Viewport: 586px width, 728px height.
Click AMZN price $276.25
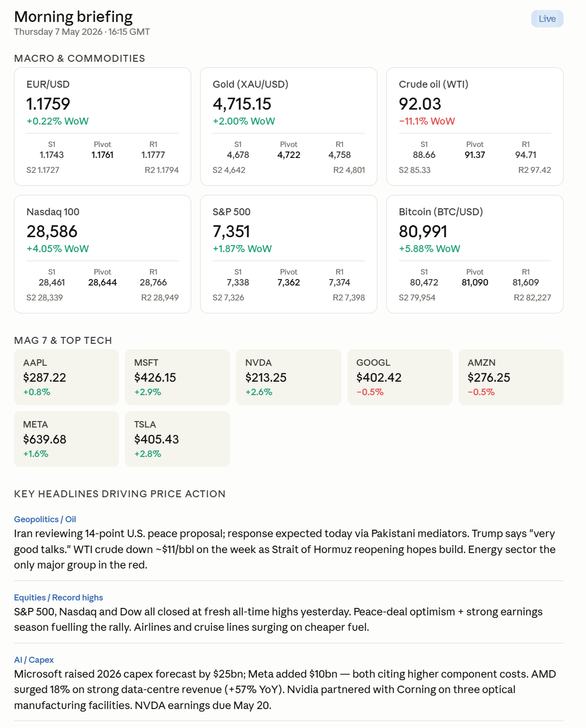[x=489, y=378]
